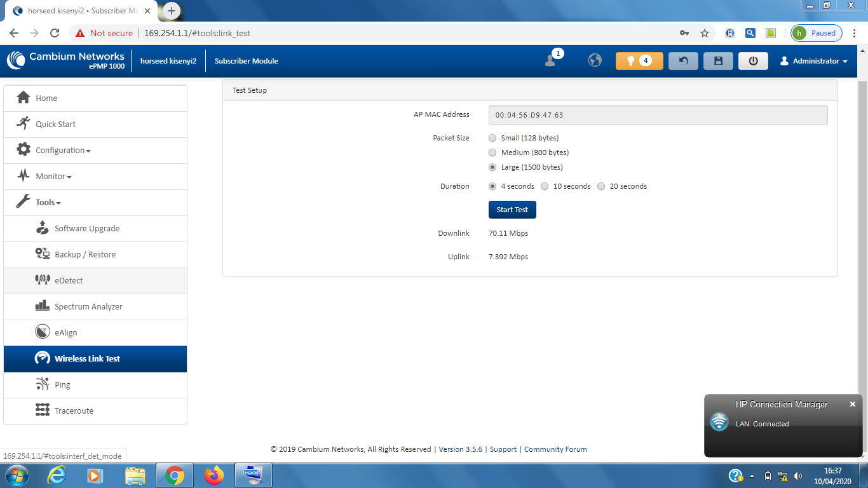868x488 pixels.
Task: Open Spectrum Analyzer tool
Action: pos(88,307)
